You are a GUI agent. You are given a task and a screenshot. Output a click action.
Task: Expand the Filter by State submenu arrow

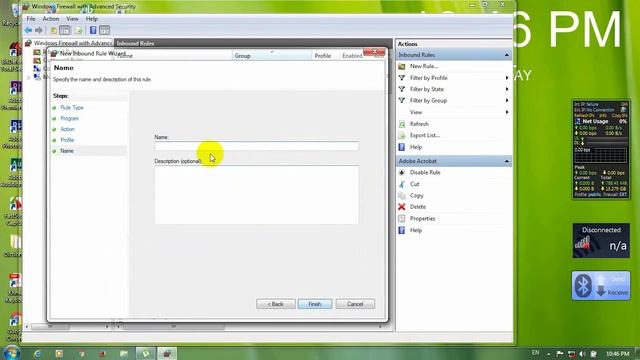(x=507, y=89)
